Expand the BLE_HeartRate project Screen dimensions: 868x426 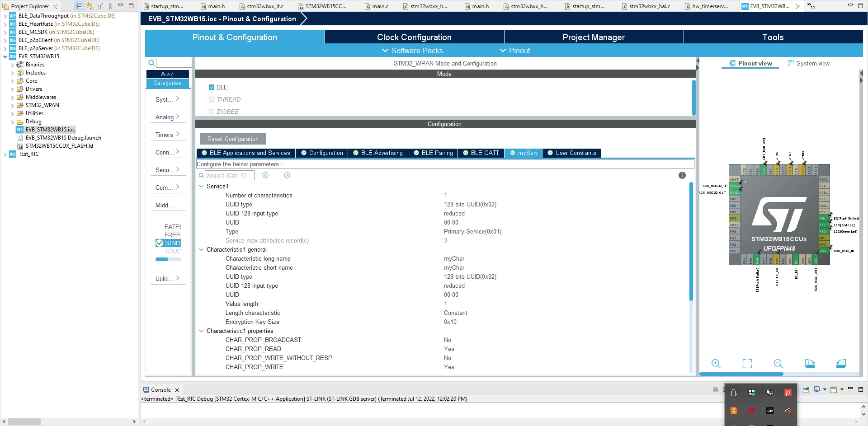tap(5, 24)
